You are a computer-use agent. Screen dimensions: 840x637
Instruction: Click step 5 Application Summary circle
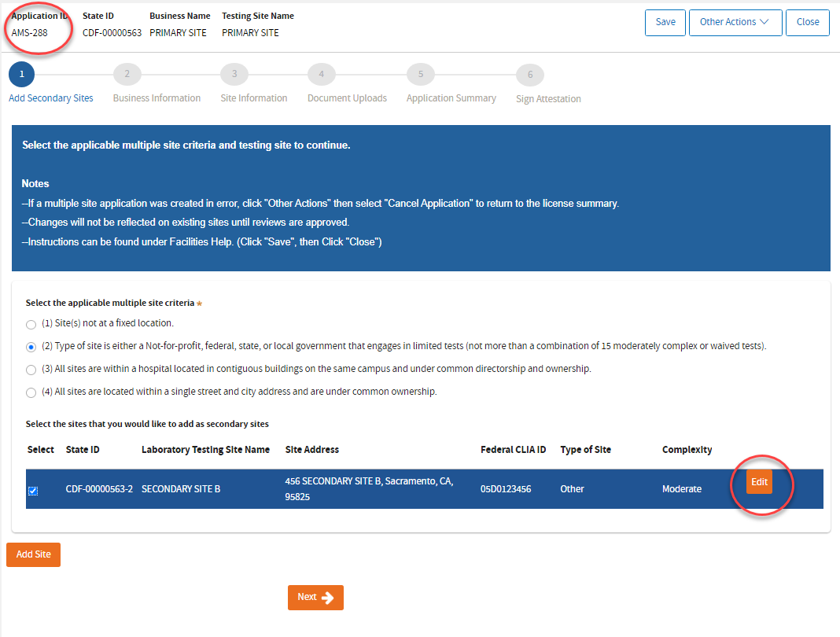pyautogui.click(x=420, y=74)
